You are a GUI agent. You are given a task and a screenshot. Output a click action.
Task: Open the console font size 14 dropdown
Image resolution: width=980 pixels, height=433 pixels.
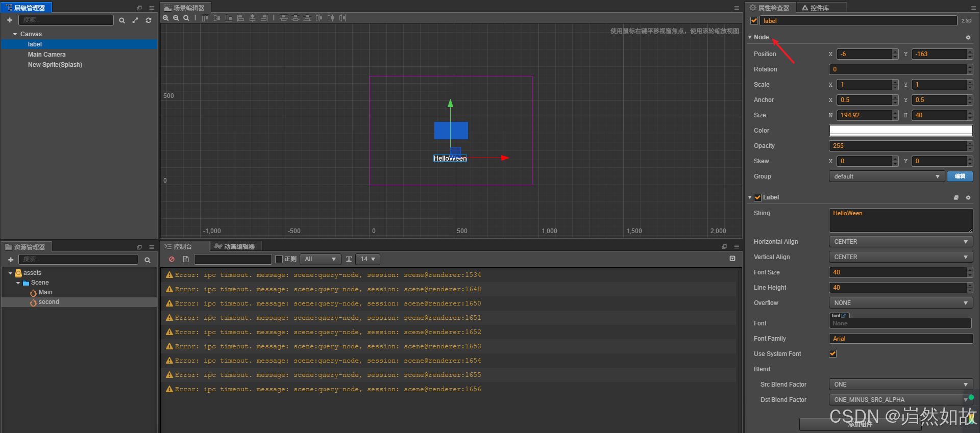tap(367, 259)
